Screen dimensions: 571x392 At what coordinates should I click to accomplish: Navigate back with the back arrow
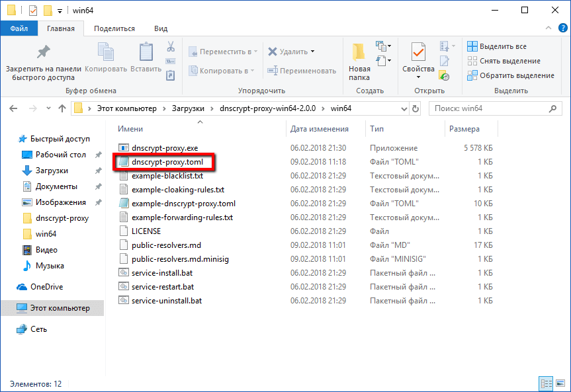pos(13,108)
